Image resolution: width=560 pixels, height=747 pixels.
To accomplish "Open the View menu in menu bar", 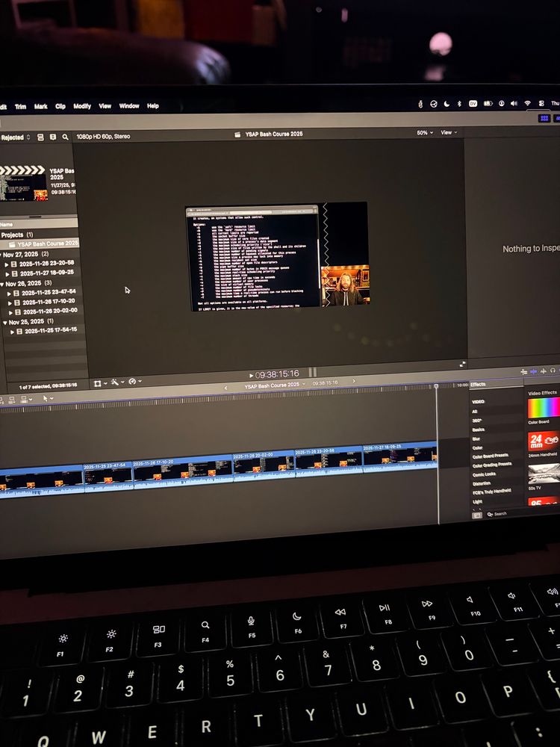I will pyautogui.click(x=105, y=106).
